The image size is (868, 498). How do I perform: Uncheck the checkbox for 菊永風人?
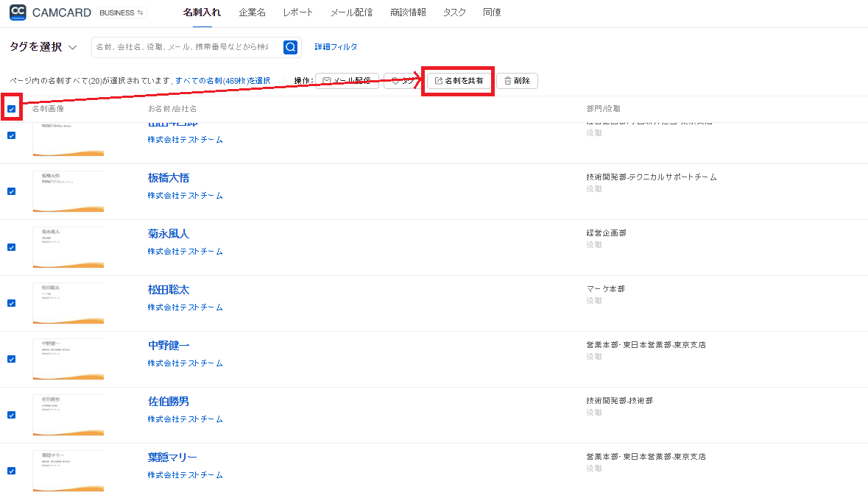(x=12, y=247)
